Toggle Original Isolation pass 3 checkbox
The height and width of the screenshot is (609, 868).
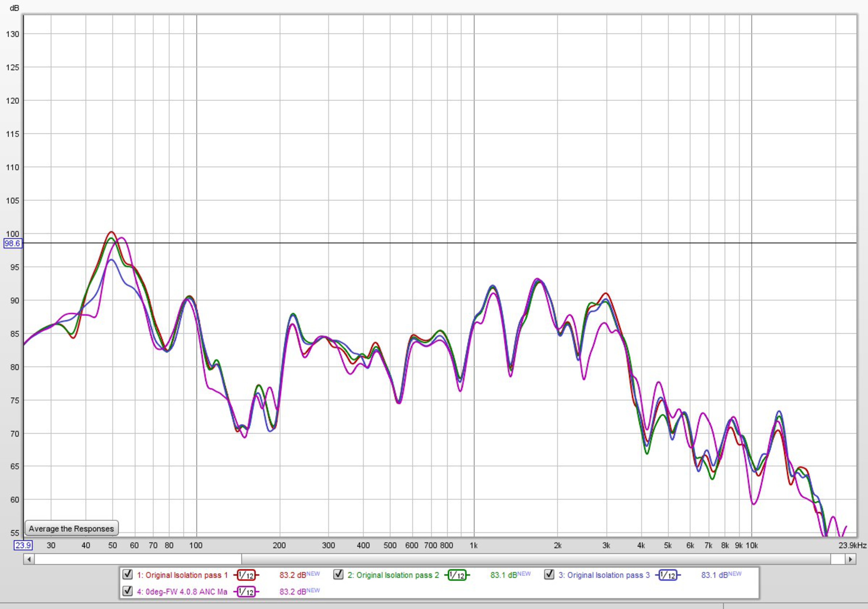(549, 575)
